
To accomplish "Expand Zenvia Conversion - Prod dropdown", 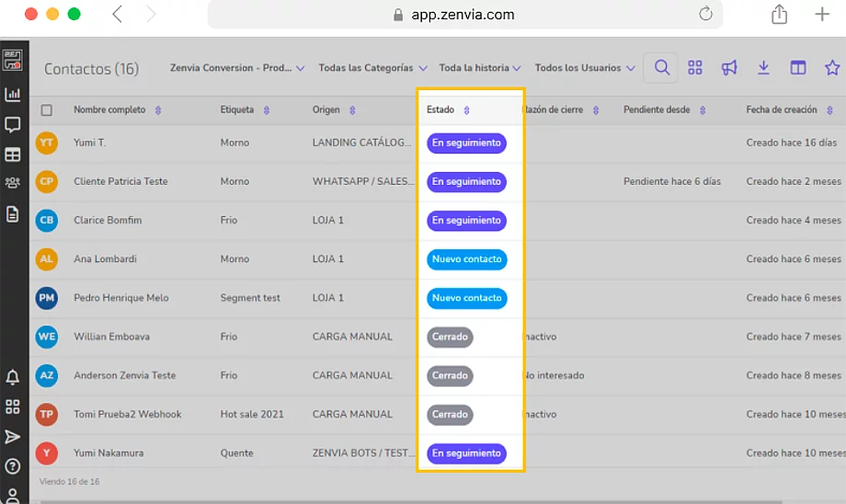I will 237,68.
